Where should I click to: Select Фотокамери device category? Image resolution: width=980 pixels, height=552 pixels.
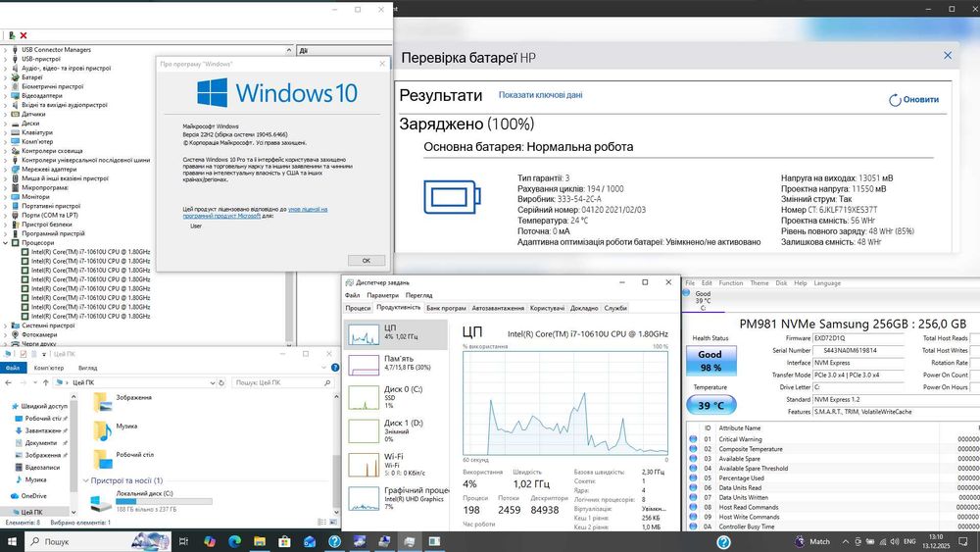point(39,334)
